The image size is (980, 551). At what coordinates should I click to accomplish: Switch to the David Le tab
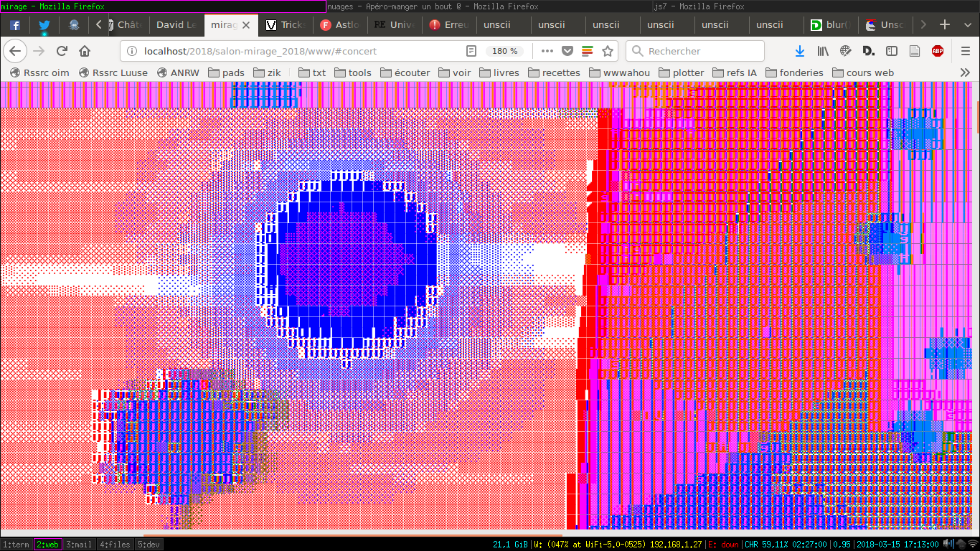[x=176, y=24]
